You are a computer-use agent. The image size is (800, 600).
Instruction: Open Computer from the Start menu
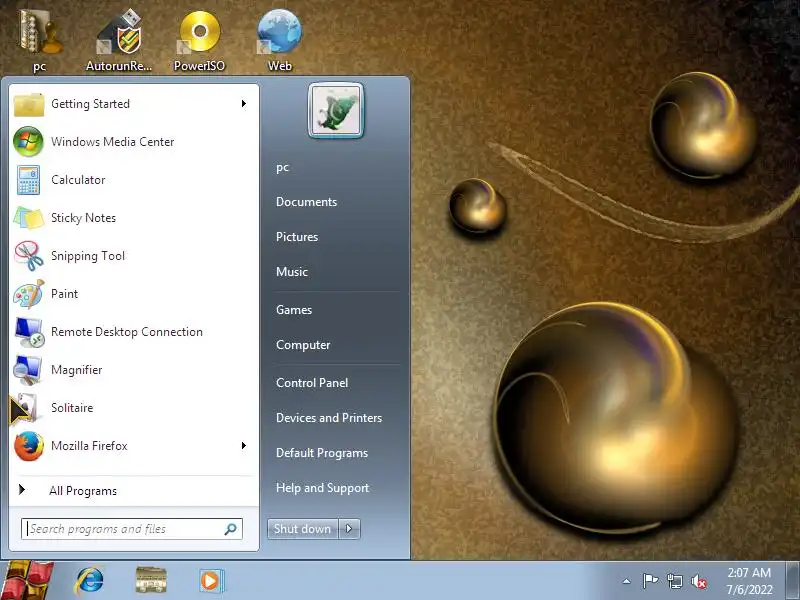point(303,345)
